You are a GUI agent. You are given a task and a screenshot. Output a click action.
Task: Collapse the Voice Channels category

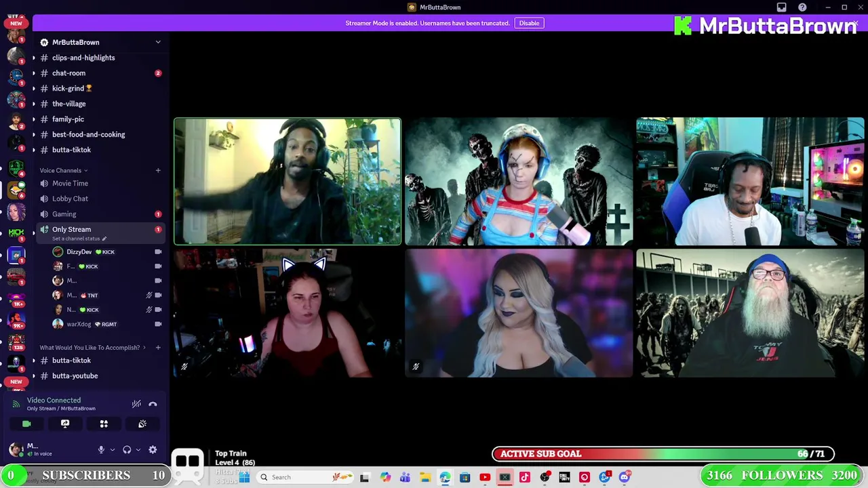63,170
